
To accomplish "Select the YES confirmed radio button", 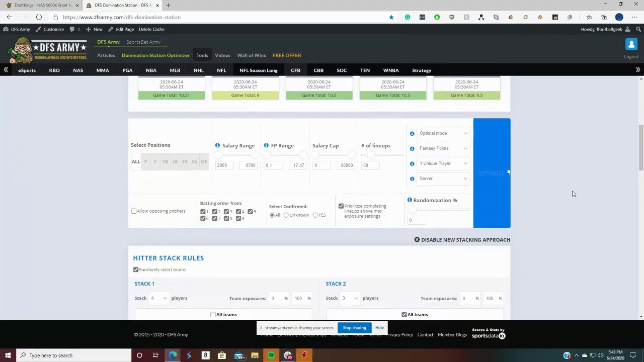I will tap(315, 215).
